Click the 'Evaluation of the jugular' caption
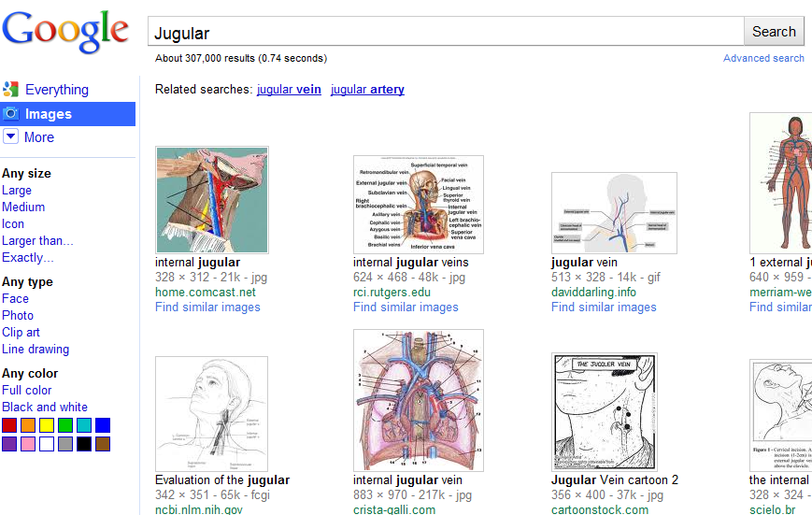 coord(222,479)
